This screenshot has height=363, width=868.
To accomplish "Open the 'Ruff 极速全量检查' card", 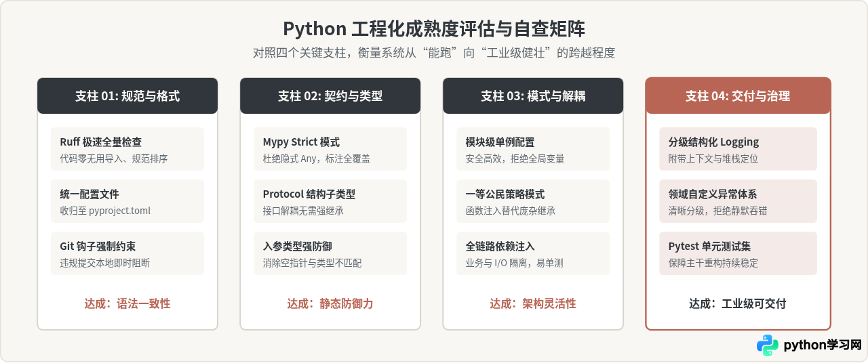I will tap(127, 149).
